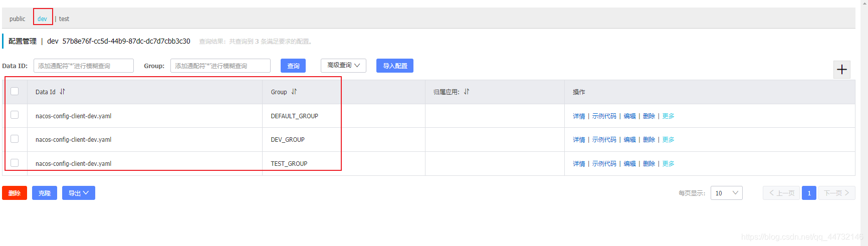
Task: Switch to the public namespace tab
Action: pos(17,19)
